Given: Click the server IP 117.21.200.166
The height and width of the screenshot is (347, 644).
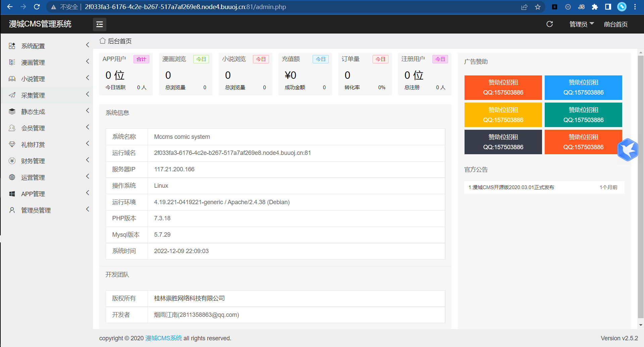Looking at the screenshot, I should [174, 169].
